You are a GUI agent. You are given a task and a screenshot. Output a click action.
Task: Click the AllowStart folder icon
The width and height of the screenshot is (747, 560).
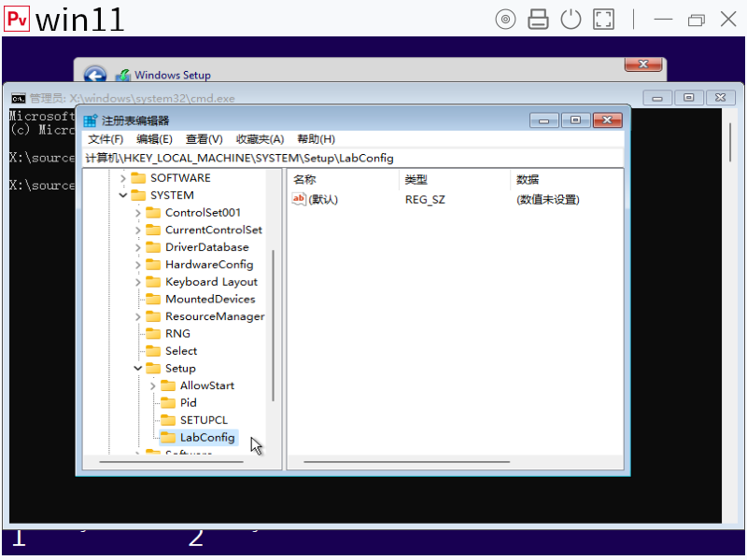pyautogui.click(x=168, y=385)
